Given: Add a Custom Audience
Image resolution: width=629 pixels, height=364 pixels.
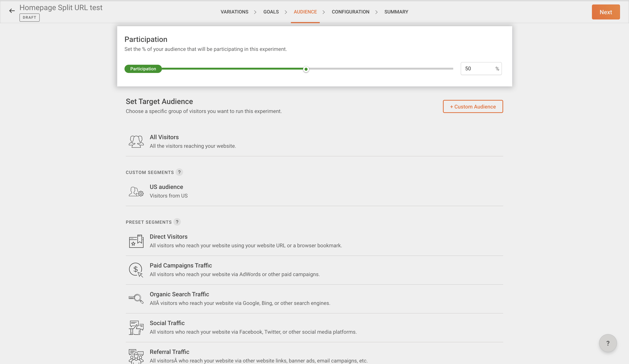Looking at the screenshot, I should tap(473, 106).
